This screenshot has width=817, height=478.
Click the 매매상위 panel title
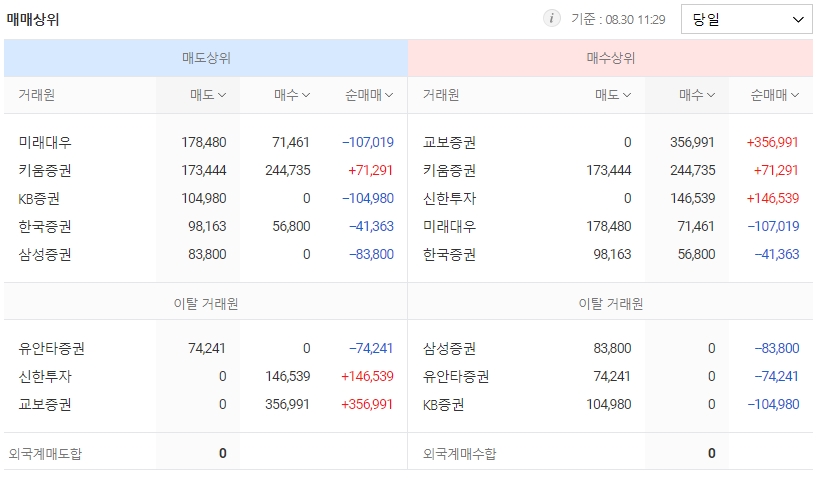click(x=33, y=20)
